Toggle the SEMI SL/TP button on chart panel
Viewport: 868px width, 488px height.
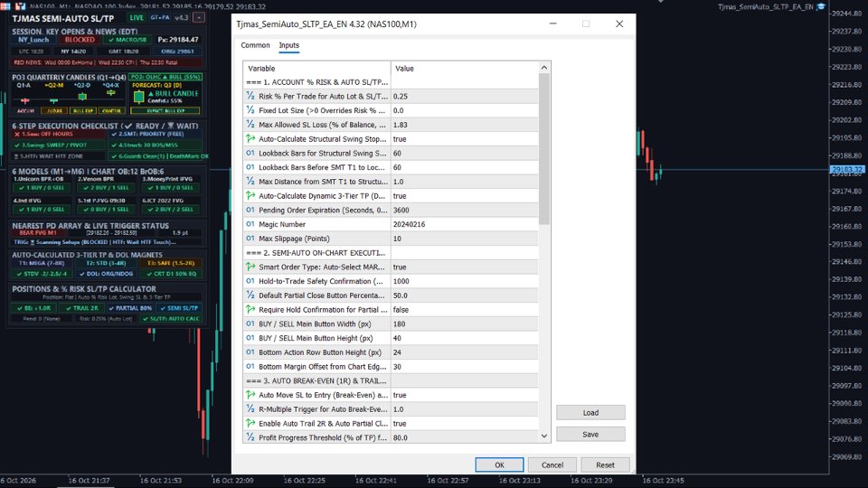click(x=179, y=308)
